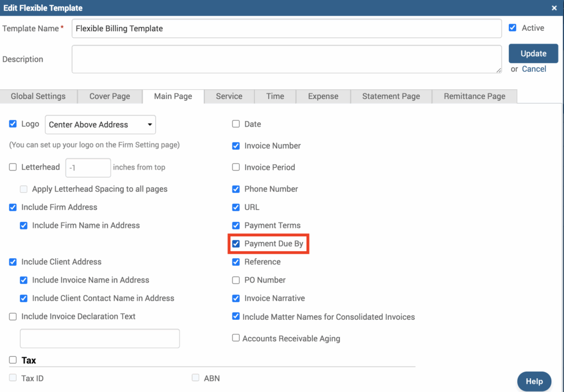The height and width of the screenshot is (392, 564).
Task: Click the Invoice Declaration Text input box
Action: (100, 338)
